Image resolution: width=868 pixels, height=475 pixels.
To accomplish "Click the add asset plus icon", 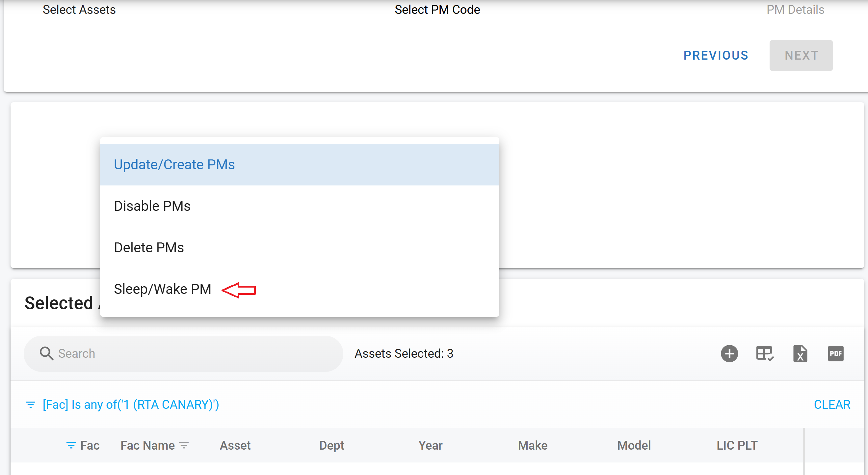I will point(729,354).
